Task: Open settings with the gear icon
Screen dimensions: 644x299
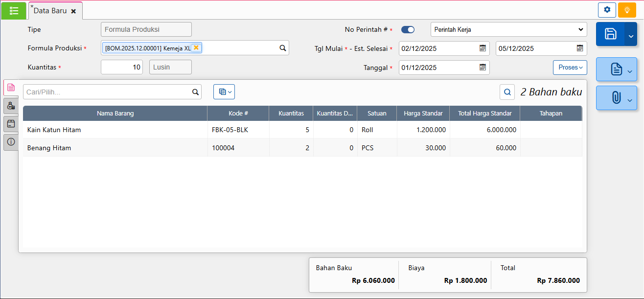Action: click(607, 10)
